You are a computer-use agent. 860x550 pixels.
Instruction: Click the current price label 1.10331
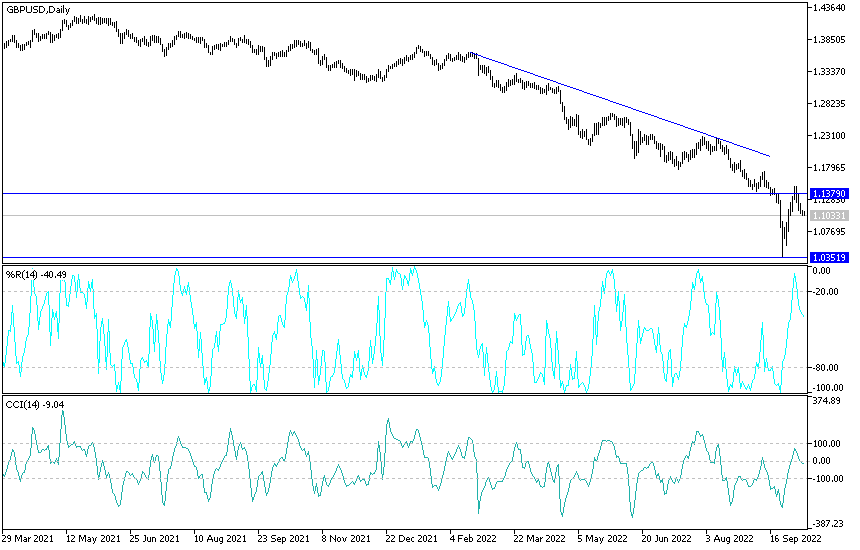pyautogui.click(x=829, y=216)
